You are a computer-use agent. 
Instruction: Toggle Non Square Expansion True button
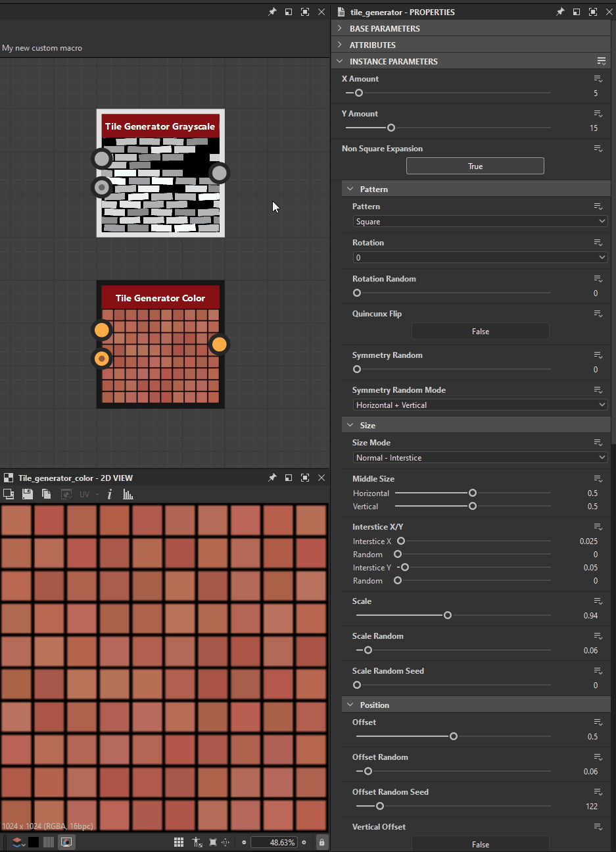point(475,166)
